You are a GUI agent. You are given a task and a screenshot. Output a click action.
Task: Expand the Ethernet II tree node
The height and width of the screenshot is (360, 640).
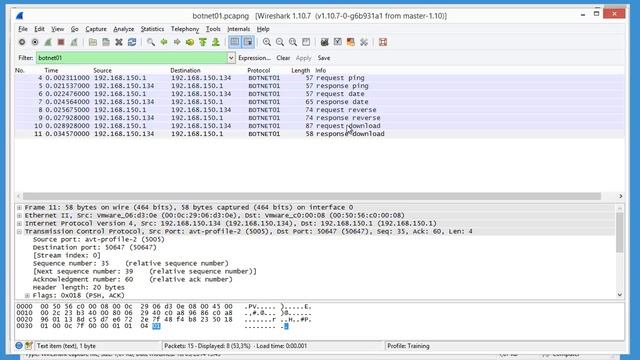[x=19, y=216]
